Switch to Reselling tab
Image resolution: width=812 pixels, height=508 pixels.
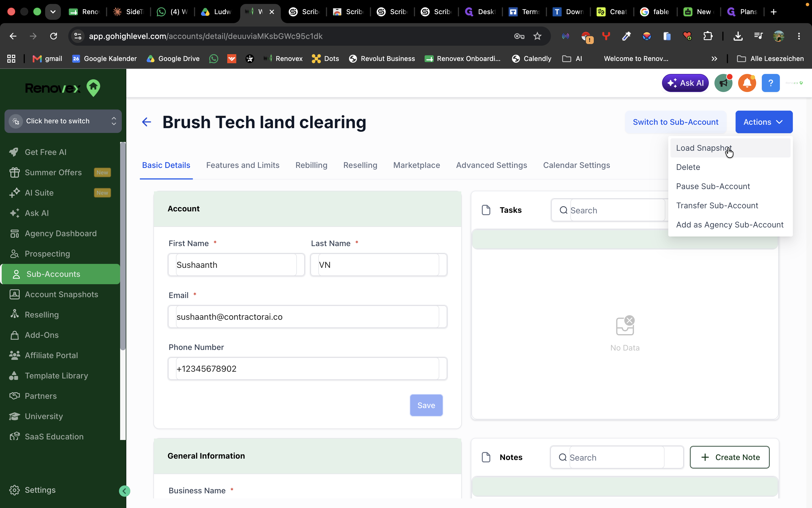tap(360, 165)
